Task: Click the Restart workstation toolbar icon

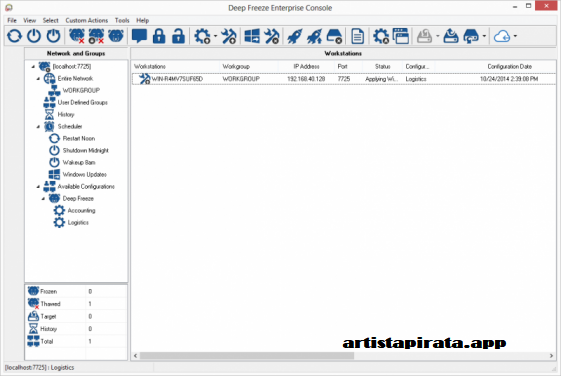Action: tap(14, 36)
